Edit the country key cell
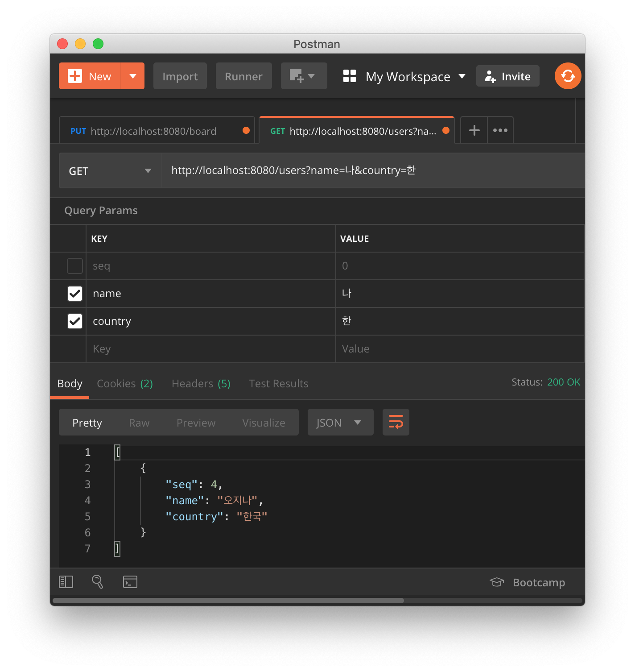 [x=210, y=321]
